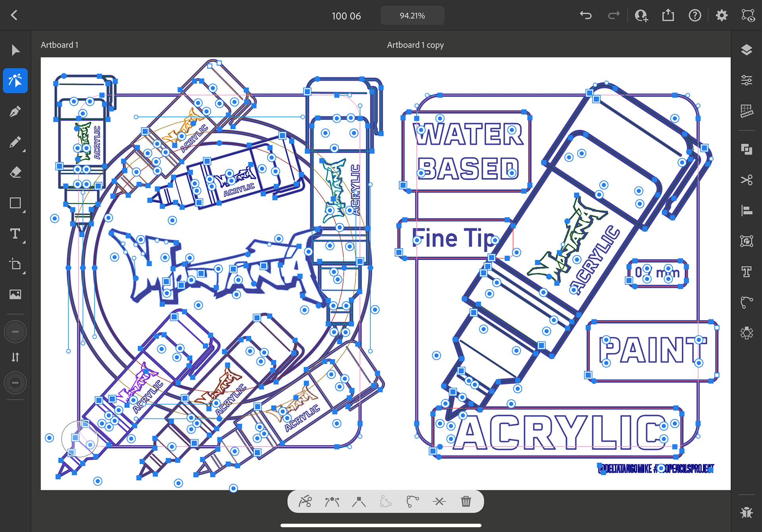Open the 94.21% zoom level field

(x=412, y=15)
